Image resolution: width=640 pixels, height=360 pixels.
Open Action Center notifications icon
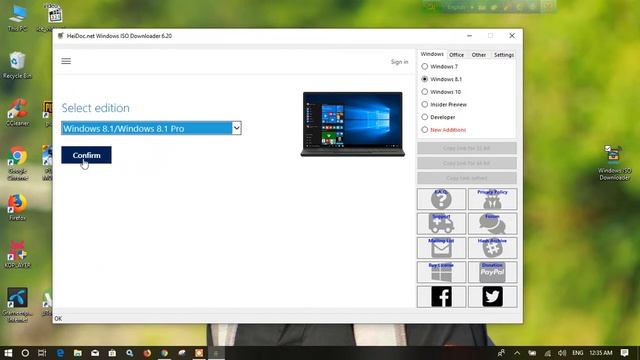tap(624, 353)
